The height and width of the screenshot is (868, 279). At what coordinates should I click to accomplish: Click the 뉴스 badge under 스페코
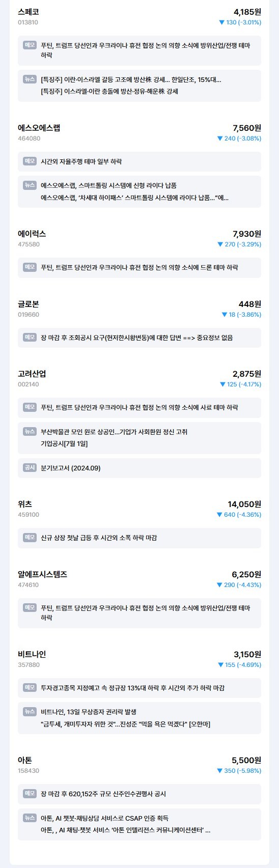coord(30,79)
